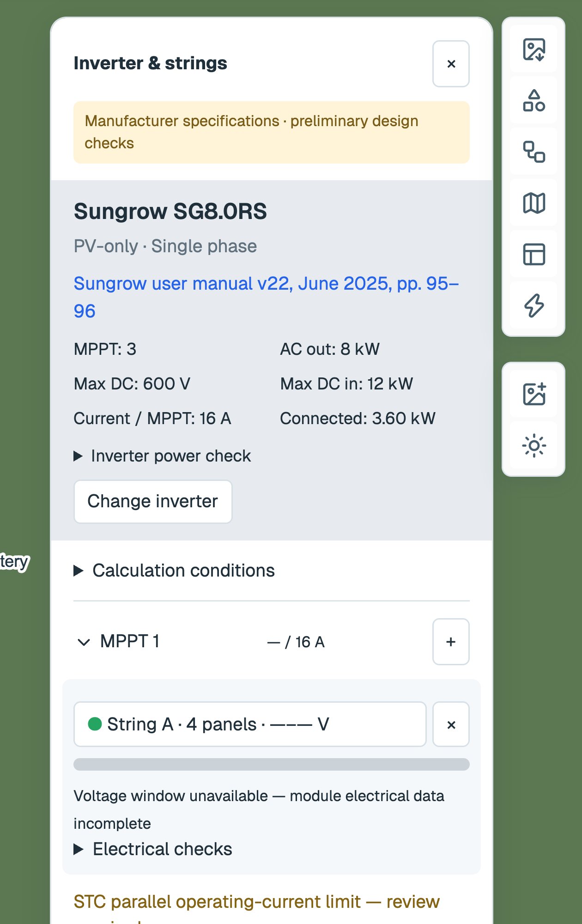The height and width of the screenshot is (924, 582).
Task: Expand Calculation conditions section
Action: [x=174, y=571]
